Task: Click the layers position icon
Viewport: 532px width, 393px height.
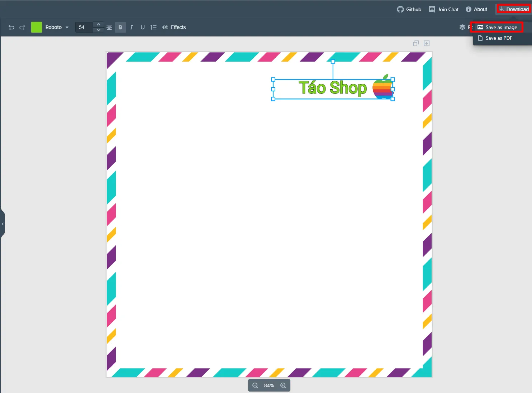Action: (x=462, y=27)
